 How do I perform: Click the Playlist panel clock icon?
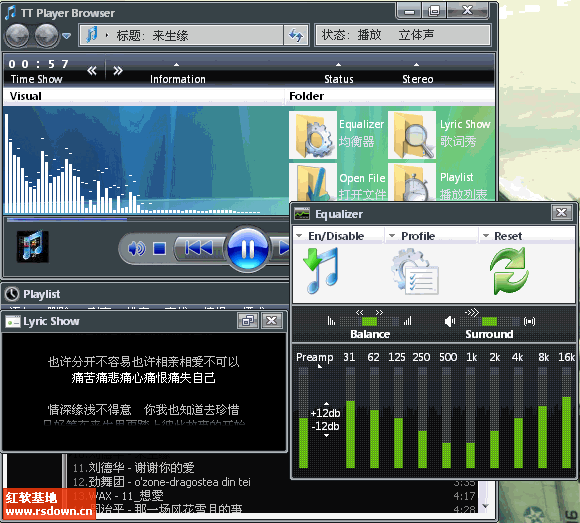(12, 294)
